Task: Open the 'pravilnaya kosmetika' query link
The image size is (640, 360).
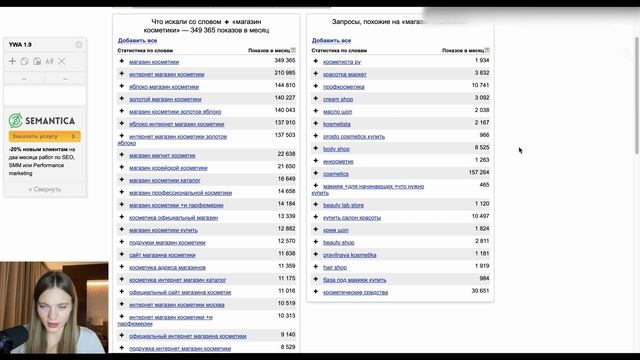Action: 350,255
